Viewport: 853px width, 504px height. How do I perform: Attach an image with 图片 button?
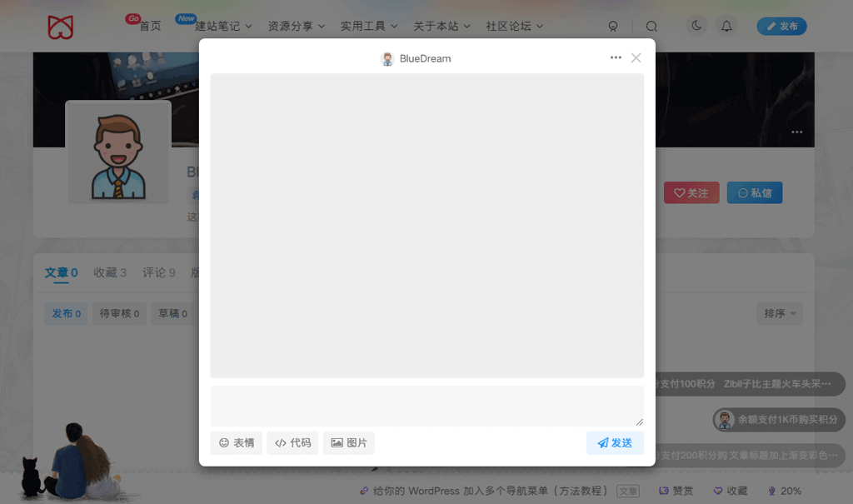click(348, 443)
